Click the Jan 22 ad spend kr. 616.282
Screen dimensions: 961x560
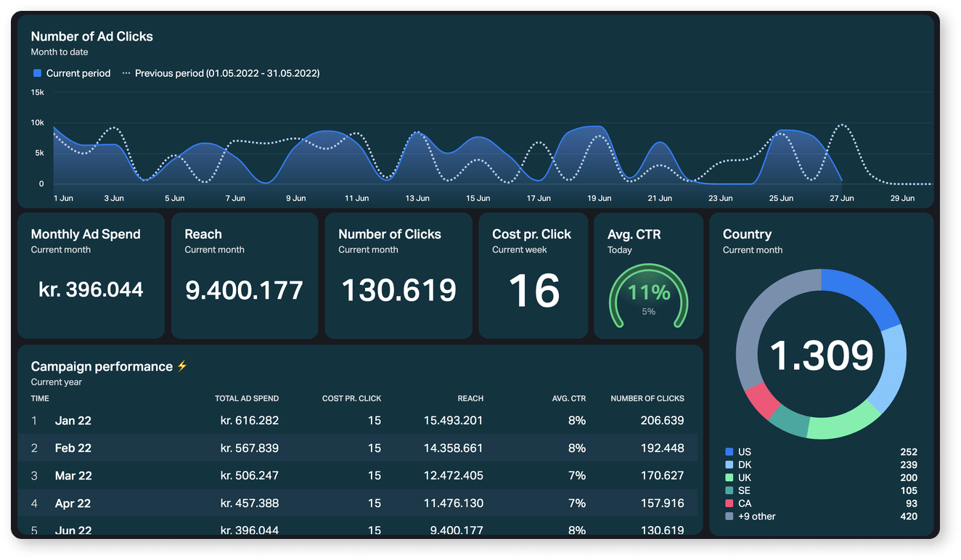coord(250,421)
